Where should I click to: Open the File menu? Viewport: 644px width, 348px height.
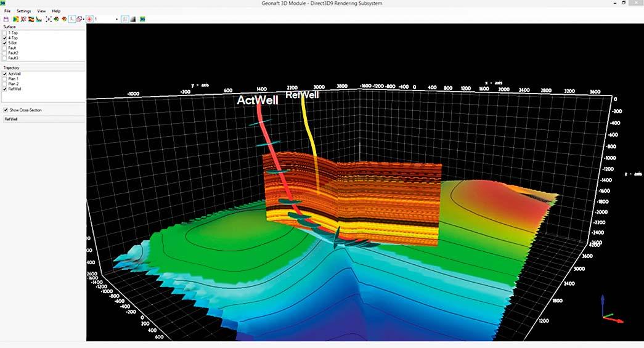7,11
